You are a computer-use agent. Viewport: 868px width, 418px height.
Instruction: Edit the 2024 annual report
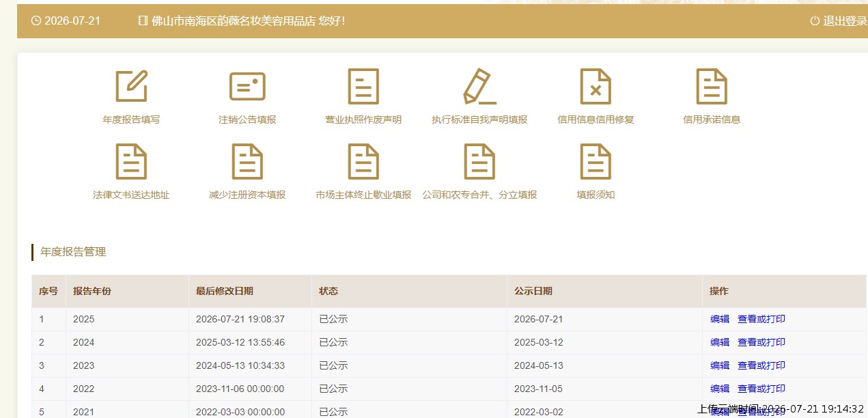coord(720,342)
